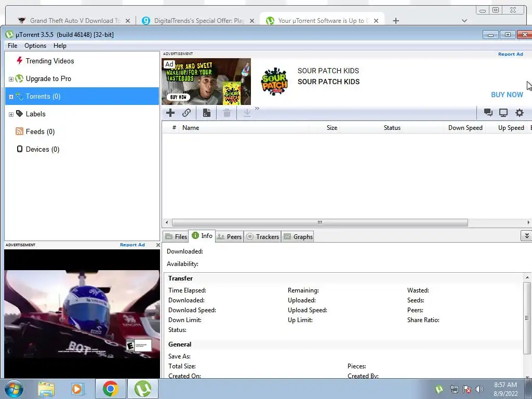Open Feeds (0) in sidebar
The width and height of the screenshot is (532, 399).
(40, 131)
